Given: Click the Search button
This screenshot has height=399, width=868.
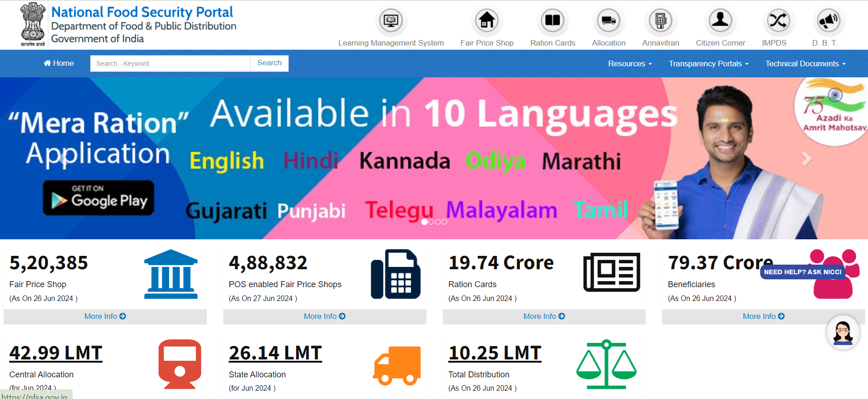Looking at the screenshot, I should [x=269, y=63].
